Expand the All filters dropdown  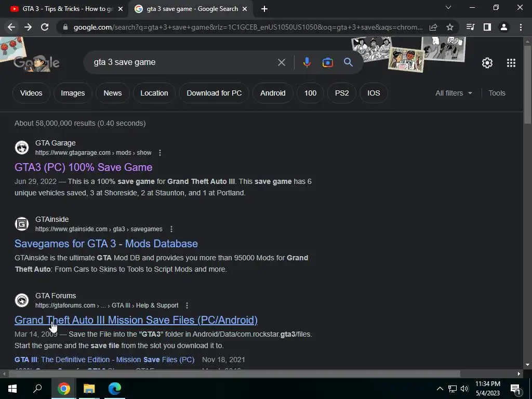point(454,93)
